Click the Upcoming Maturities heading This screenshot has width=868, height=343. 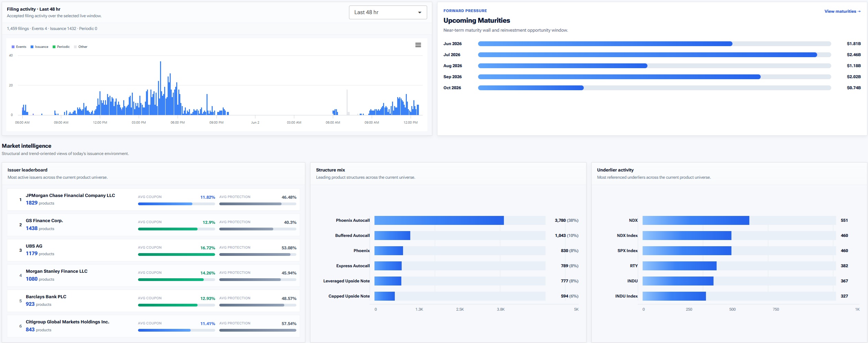(477, 21)
